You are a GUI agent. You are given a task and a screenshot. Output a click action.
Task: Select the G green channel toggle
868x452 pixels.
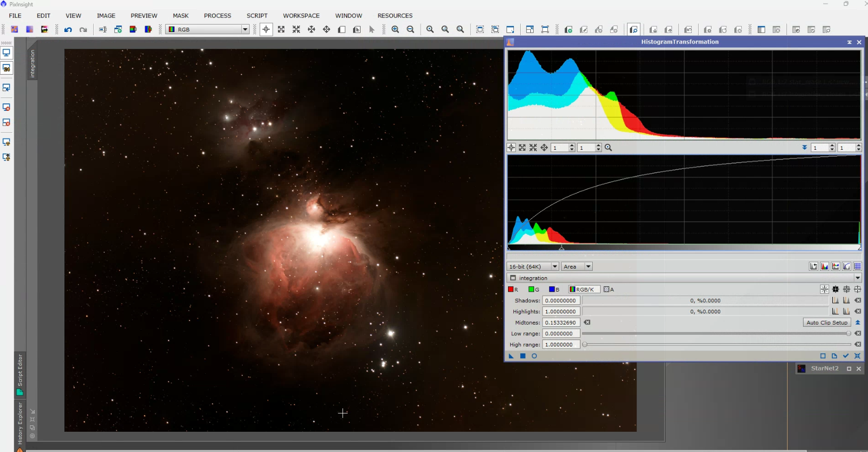(534, 289)
